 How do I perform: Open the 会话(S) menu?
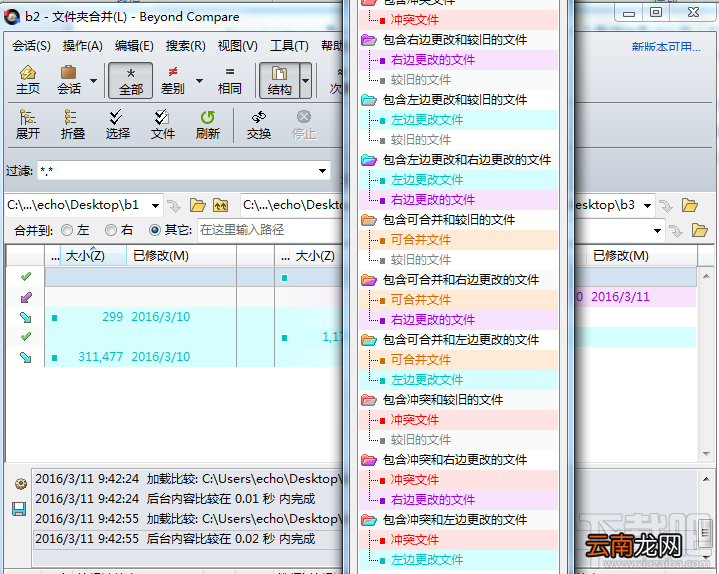tap(31, 46)
